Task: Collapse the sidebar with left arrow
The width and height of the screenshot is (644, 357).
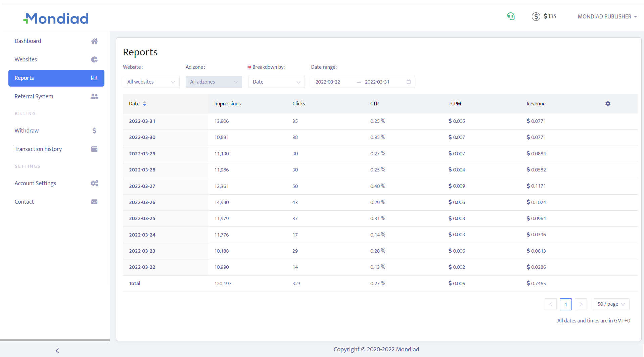Action: pos(57,351)
